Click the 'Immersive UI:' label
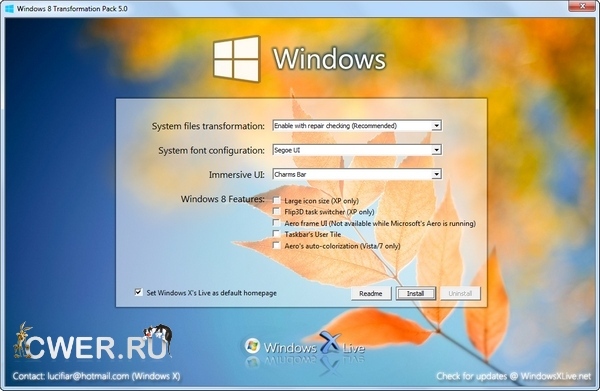This screenshot has width=600, height=391. [x=236, y=174]
